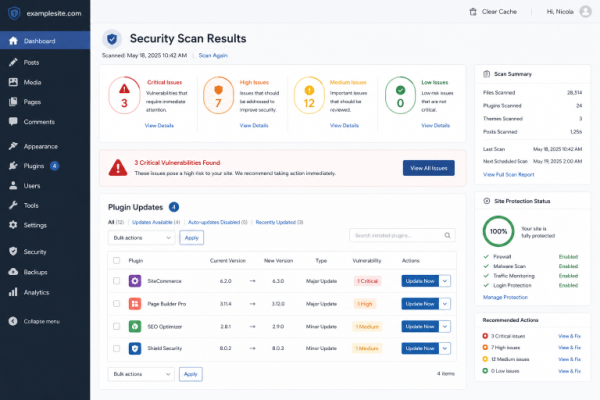
Task: Click the Scan Again link
Action: (x=213, y=56)
